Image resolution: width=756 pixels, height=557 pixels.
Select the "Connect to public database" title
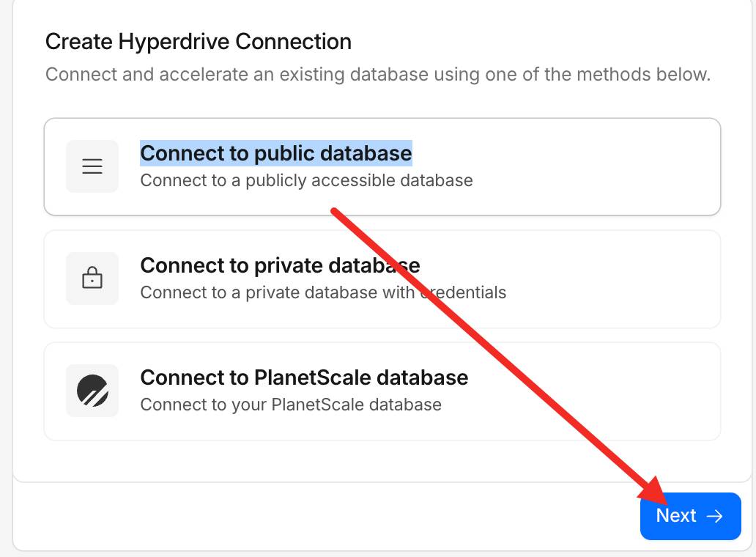click(275, 153)
